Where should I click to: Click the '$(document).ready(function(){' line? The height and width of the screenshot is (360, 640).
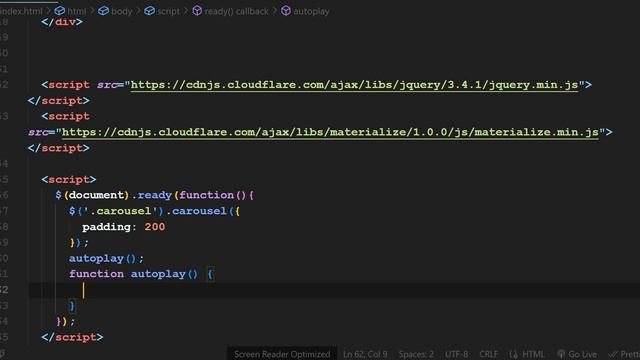155,195
